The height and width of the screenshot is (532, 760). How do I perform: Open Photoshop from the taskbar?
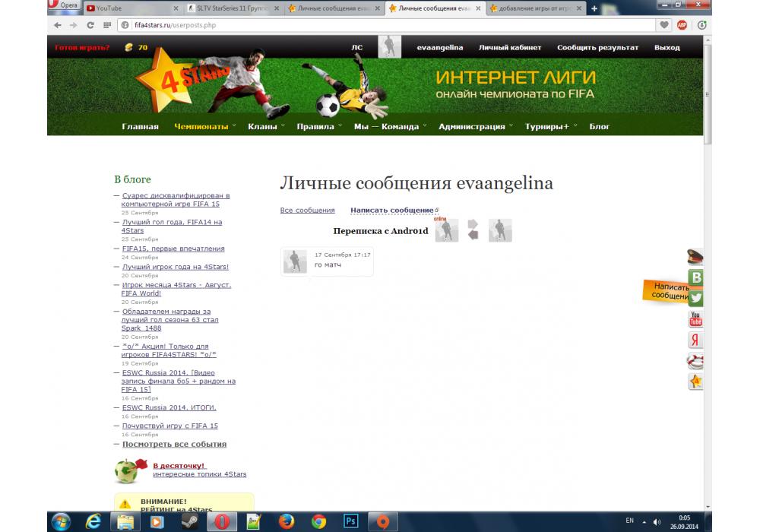click(351, 521)
